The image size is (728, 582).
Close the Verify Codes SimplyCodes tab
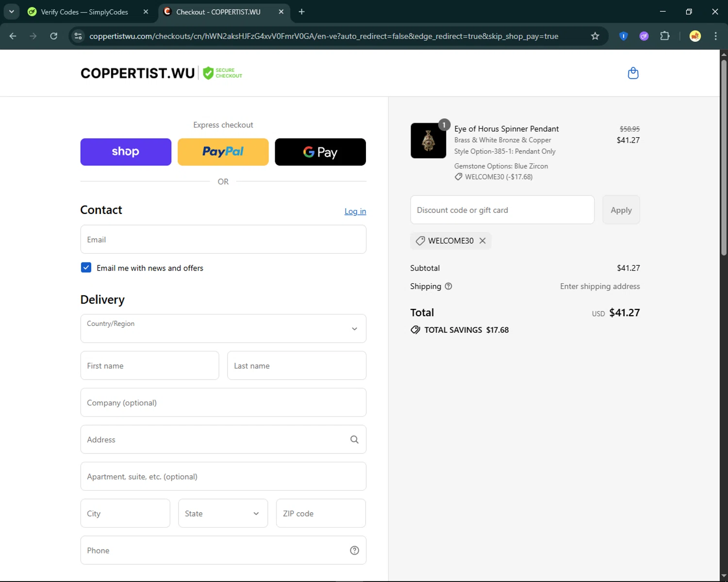tap(146, 12)
